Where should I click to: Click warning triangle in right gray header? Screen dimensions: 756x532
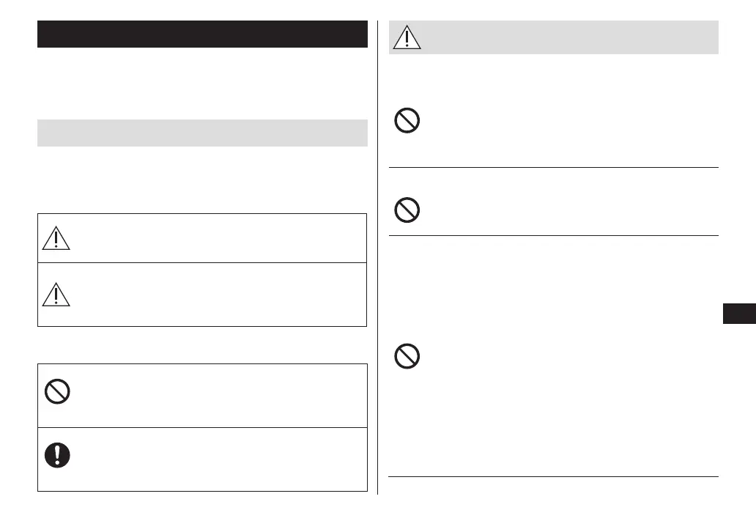coord(406,37)
